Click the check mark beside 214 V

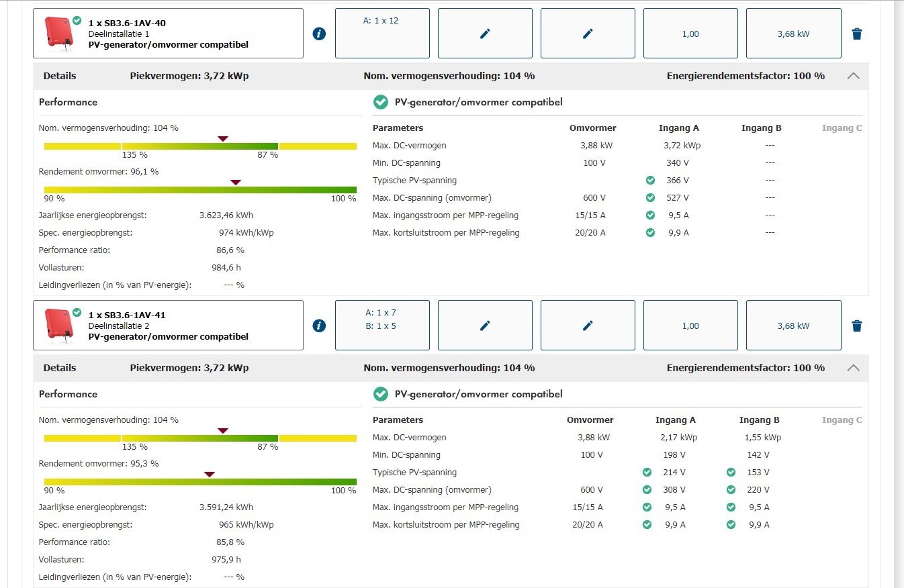pyautogui.click(x=647, y=473)
